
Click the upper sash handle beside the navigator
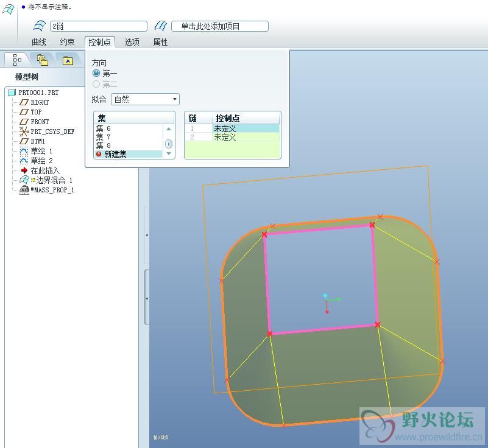click(x=147, y=235)
